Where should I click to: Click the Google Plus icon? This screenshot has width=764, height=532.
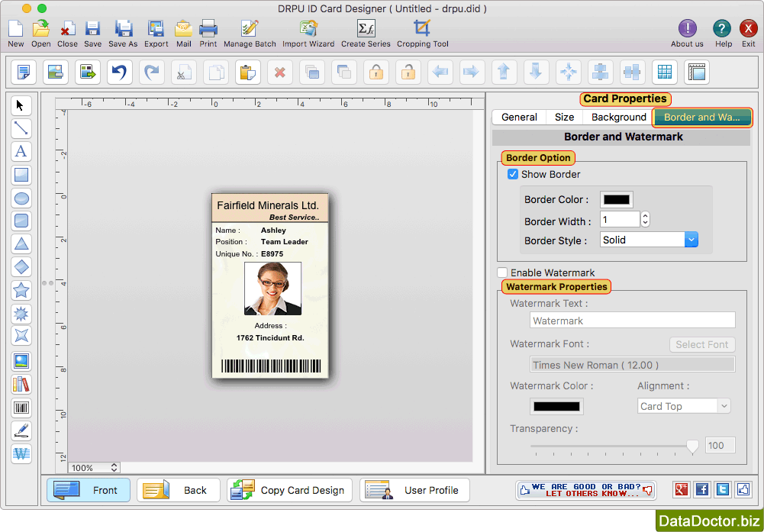point(681,489)
